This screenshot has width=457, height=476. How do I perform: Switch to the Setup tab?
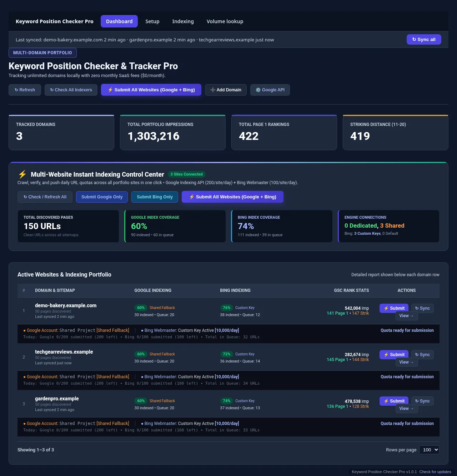tap(152, 21)
